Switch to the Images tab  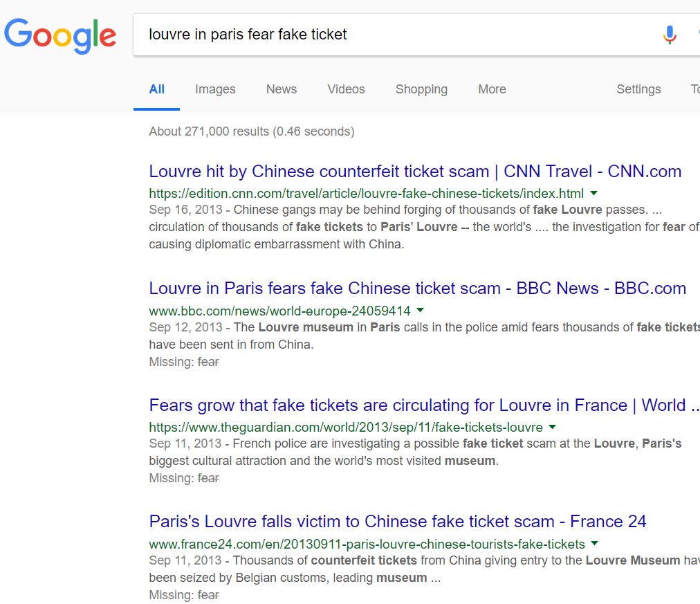(x=215, y=89)
